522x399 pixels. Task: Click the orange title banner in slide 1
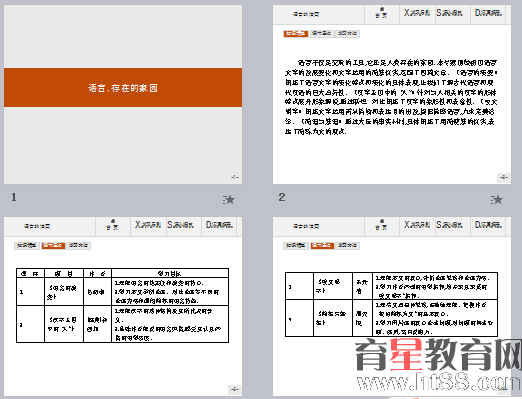tap(123, 88)
